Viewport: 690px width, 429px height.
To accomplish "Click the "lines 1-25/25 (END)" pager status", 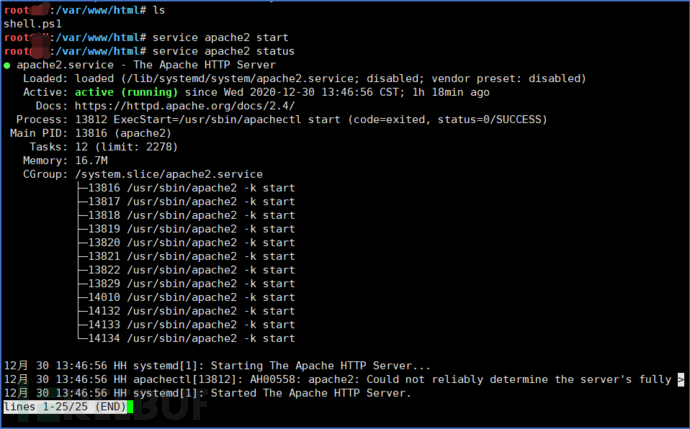I will coord(65,407).
